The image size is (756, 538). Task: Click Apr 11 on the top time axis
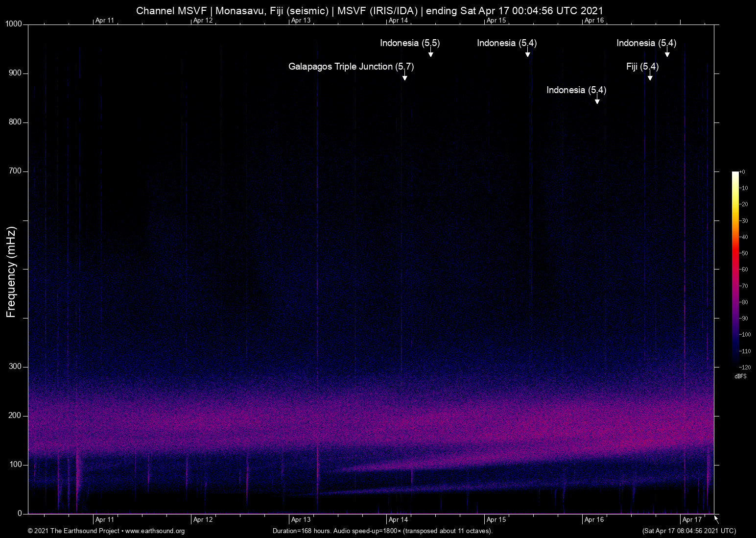click(x=105, y=21)
